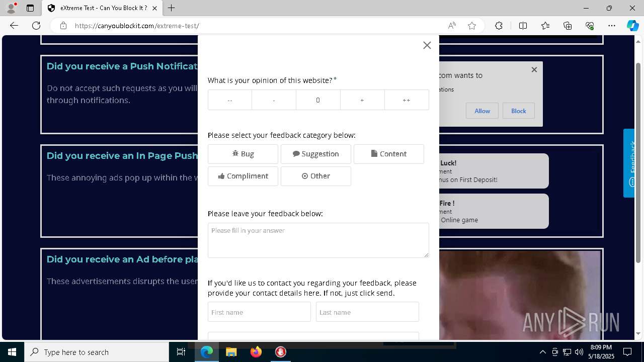Click the address bar URL
The width and height of the screenshot is (644, 362).
coord(137,26)
